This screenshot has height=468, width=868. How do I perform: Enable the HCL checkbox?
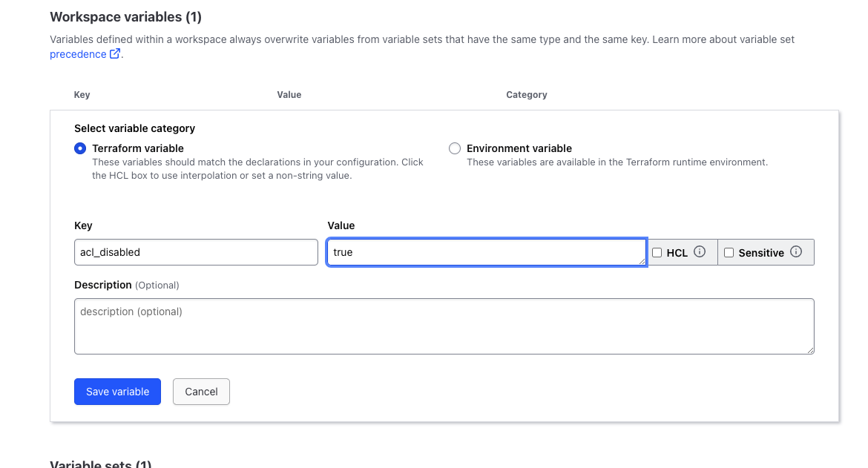[657, 253]
